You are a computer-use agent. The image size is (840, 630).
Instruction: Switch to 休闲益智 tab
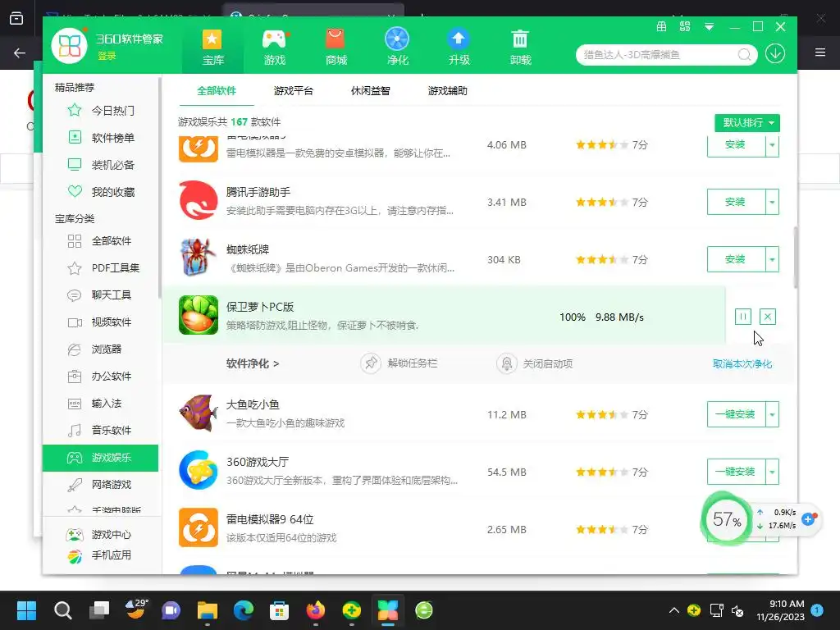pos(370,90)
